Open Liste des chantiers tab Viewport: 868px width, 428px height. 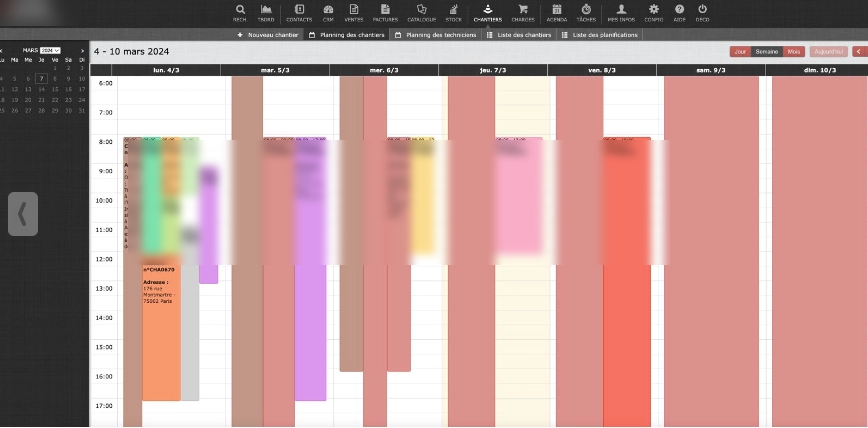[519, 35]
